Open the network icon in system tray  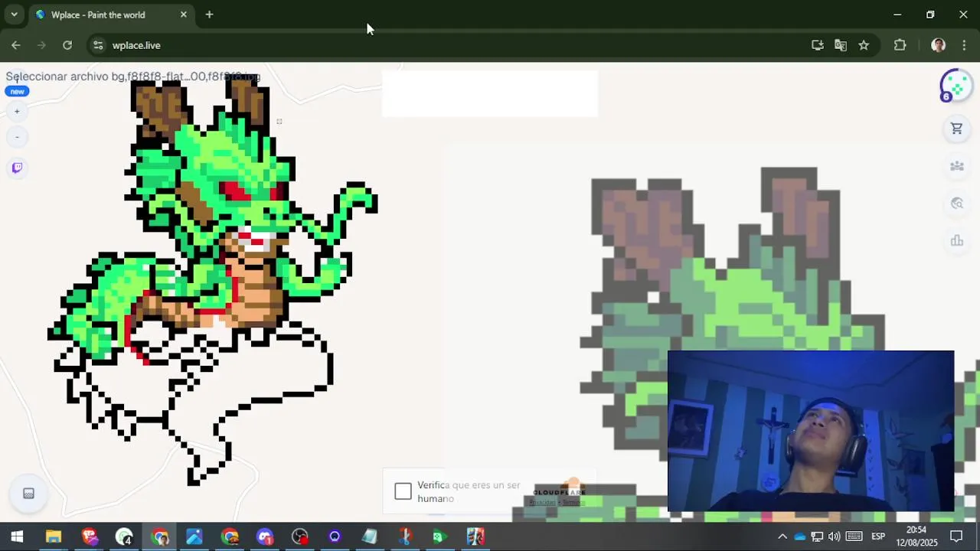tap(817, 536)
